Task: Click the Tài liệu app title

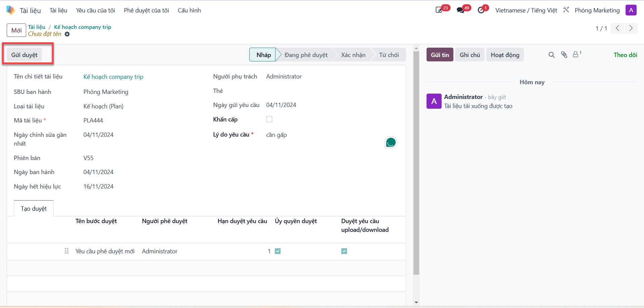Action: click(x=30, y=10)
